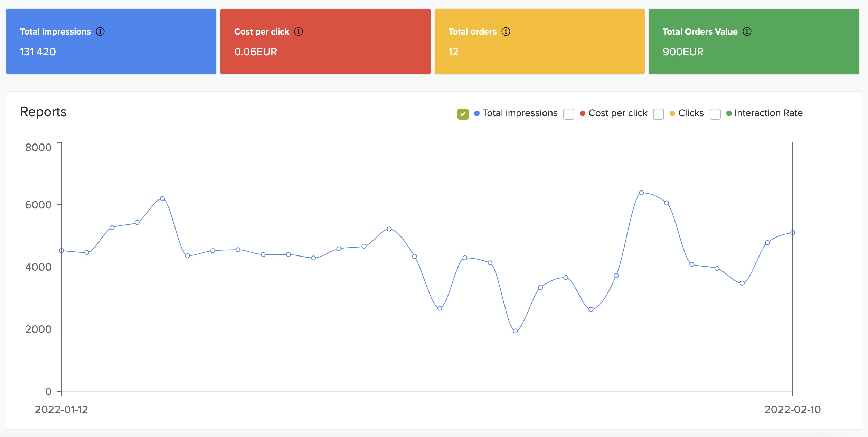Click the red Cost per click legend dot
The height and width of the screenshot is (437, 868).
coord(583,113)
